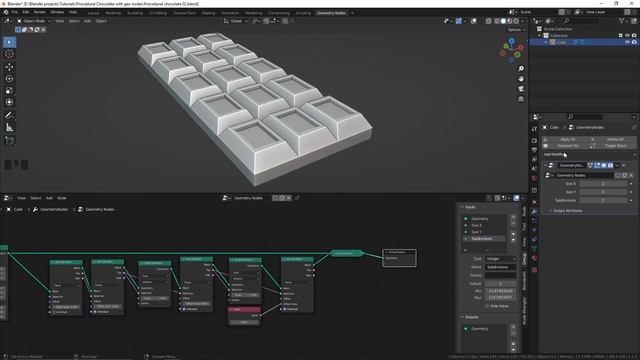Screen dimensions: 640x360
Task: Click the viewport zoom magnifier icon
Action: 521,69
